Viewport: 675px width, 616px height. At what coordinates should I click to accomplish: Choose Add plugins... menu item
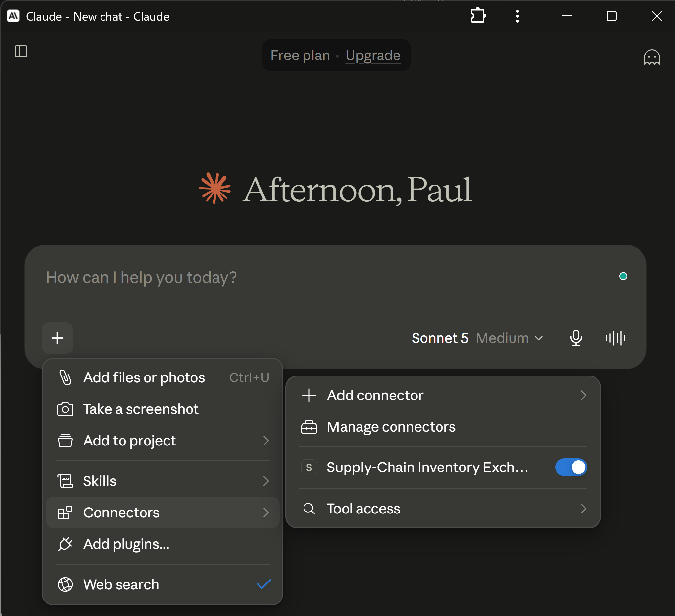click(x=162, y=544)
